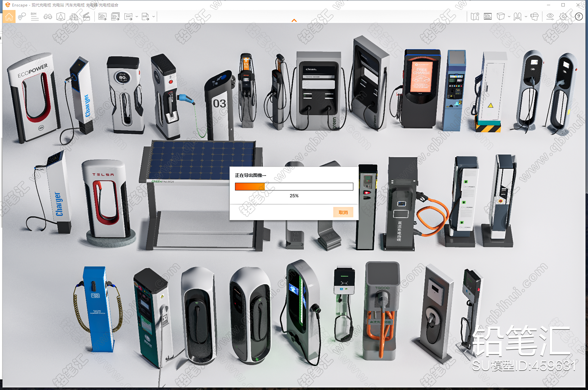Toggle the Safe Frame icon
Image resolution: width=588 pixels, height=390 pixels.
click(x=488, y=17)
